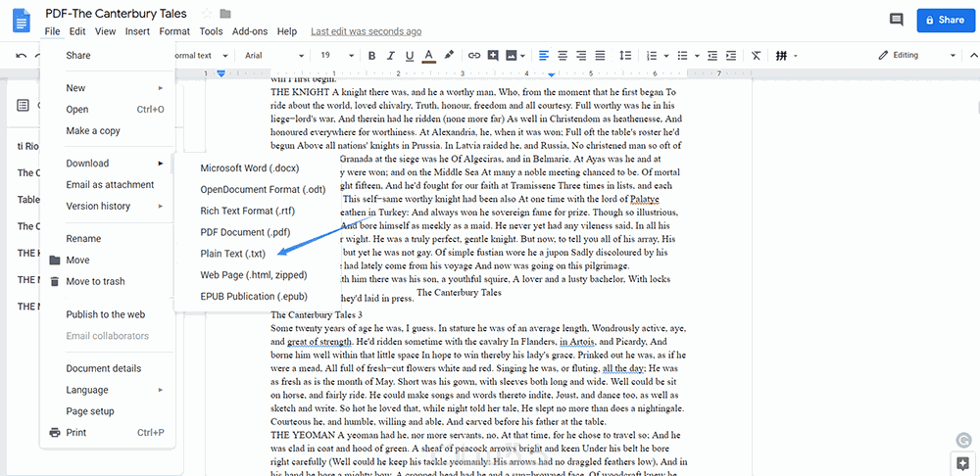Viewport: 980px width, 476px height.
Task: Click the Explore button at bottom right
Action: (963, 463)
